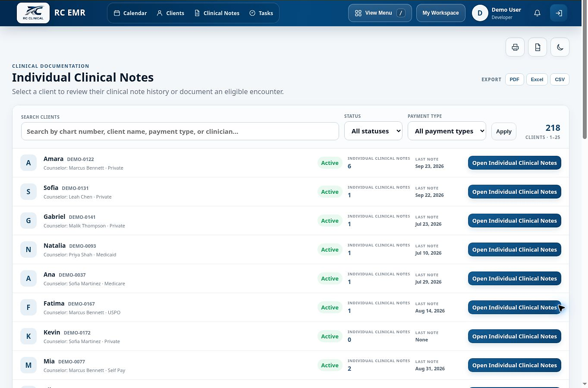Click chart number DEMO-0167
Screen dimensions: 588x388
tap(81, 304)
